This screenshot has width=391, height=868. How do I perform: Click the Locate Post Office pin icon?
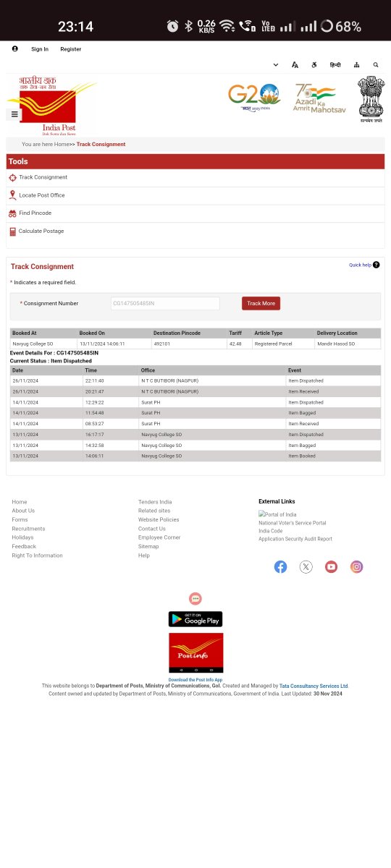(12, 195)
